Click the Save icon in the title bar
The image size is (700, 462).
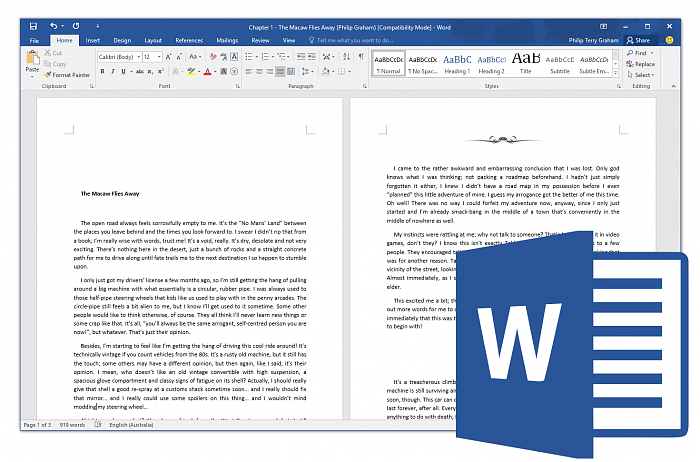pos(33,24)
